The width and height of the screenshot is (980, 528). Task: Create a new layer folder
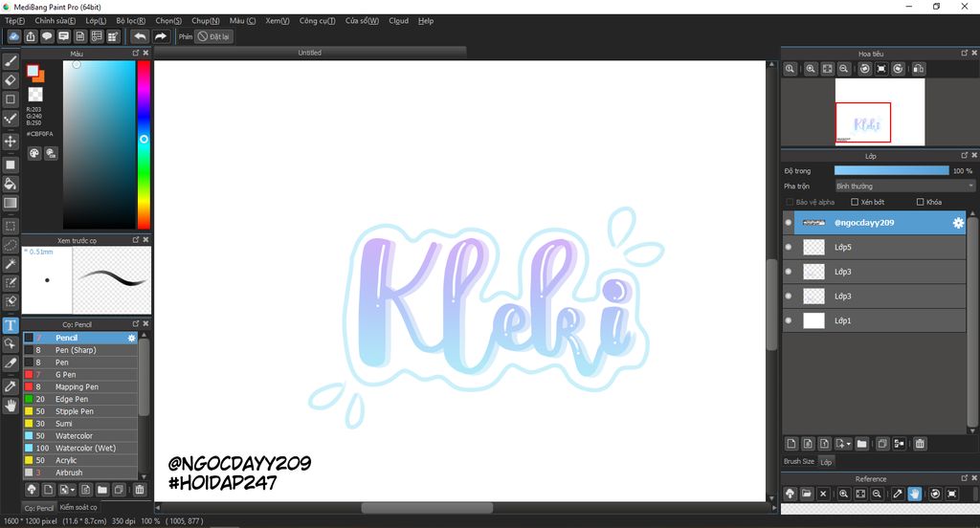pyautogui.click(x=862, y=444)
